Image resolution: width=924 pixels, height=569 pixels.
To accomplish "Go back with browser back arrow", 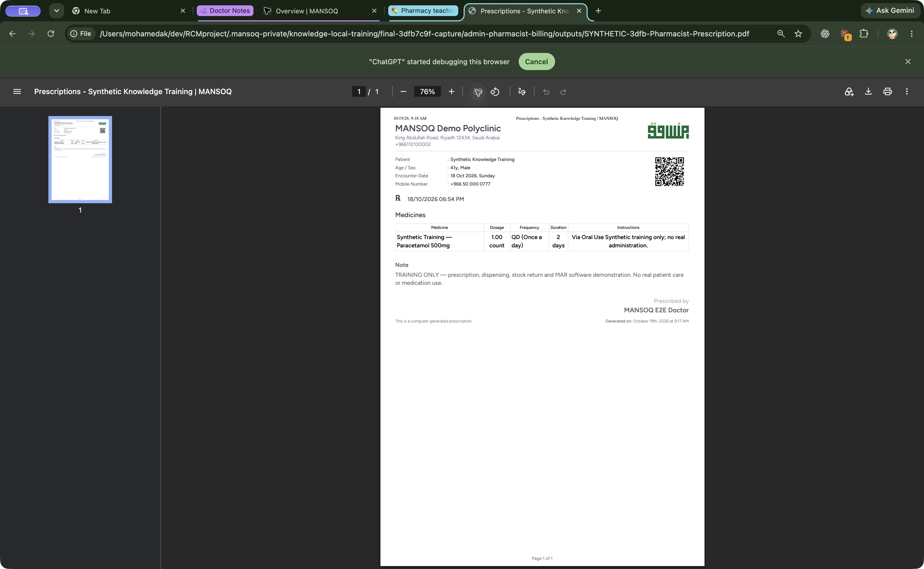I will 12,34.
